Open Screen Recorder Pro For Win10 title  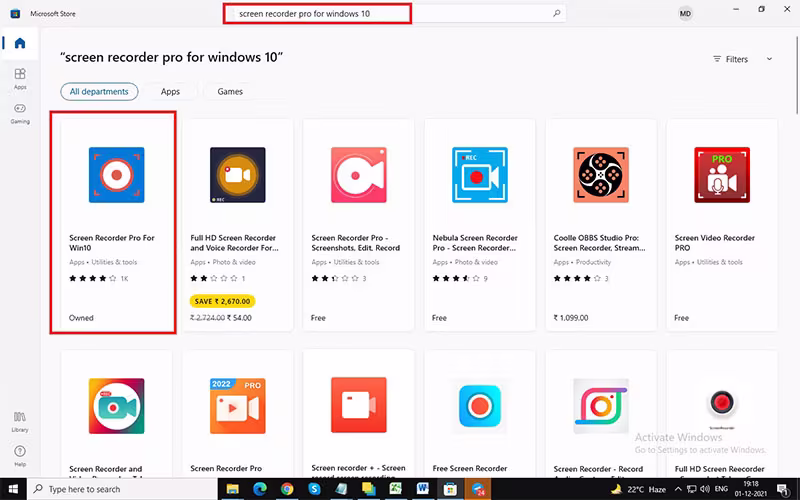[x=112, y=243]
